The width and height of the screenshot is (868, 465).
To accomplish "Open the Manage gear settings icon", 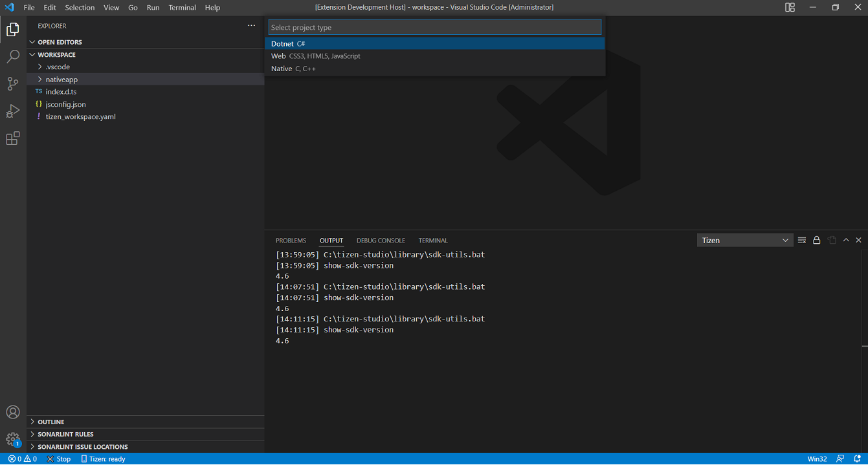I will (13, 439).
